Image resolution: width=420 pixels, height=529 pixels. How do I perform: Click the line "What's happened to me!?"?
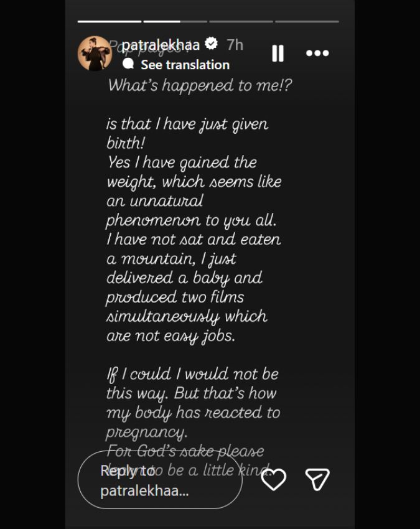pyautogui.click(x=200, y=86)
